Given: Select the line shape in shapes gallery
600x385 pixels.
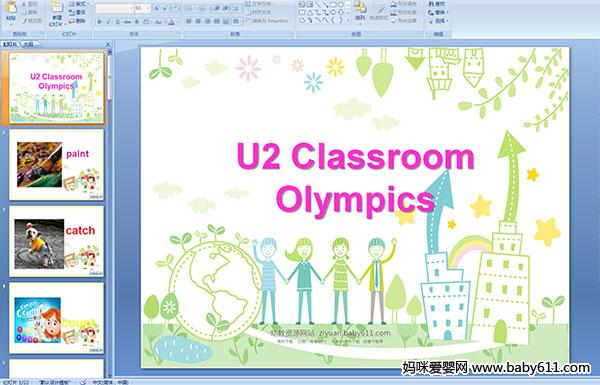Looking at the screenshot, I should coord(317,4).
